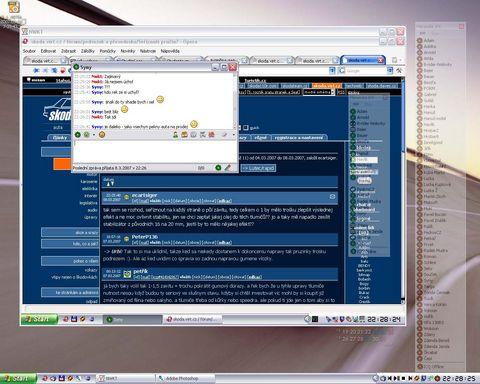Click the chat message input field
Image resolution: width=480 pixels, height=384 pixels.
point(155,152)
